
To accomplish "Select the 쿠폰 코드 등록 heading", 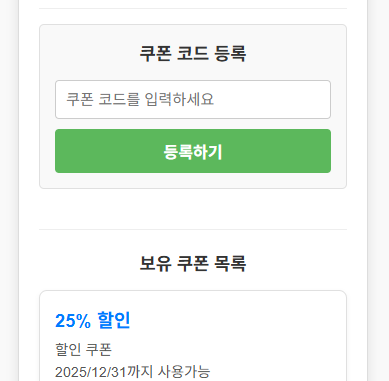I will point(193,53).
